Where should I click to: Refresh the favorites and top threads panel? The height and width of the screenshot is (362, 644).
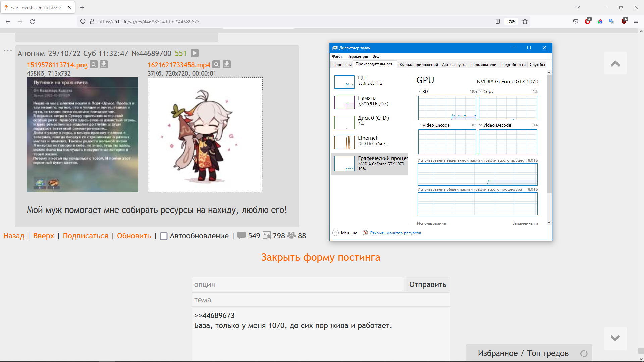pos(584,353)
